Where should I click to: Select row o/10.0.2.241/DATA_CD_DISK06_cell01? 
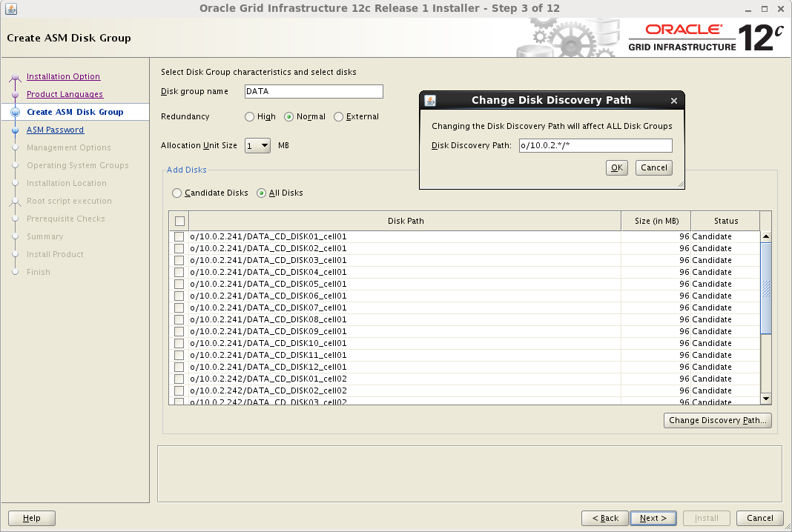tap(464, 296)
